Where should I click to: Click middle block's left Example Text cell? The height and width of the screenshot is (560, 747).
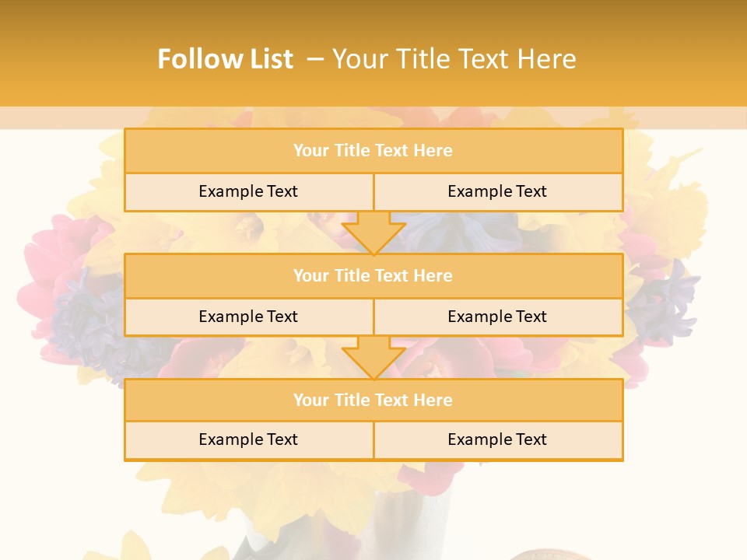(248, 317)
